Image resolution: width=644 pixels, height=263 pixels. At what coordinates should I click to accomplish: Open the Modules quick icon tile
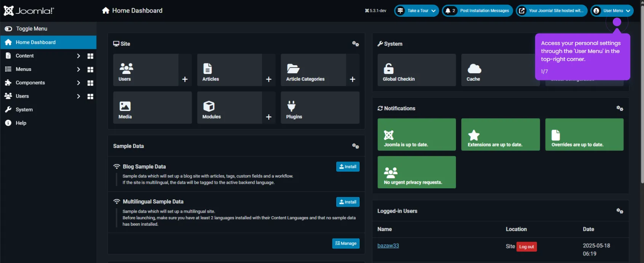(230, 107)
